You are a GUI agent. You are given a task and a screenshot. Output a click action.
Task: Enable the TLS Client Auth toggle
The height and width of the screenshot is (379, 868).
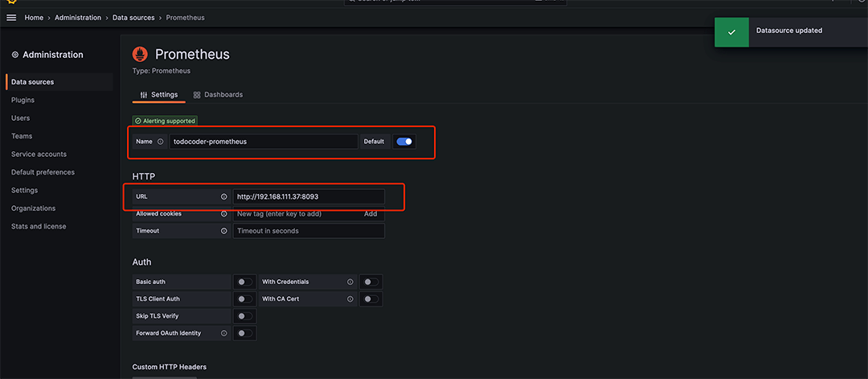tap(244, 299)
